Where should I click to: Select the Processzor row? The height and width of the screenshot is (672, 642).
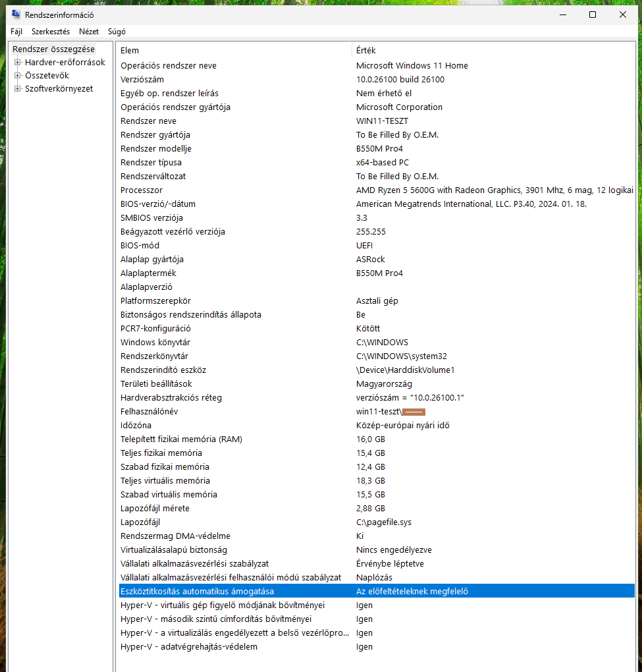click(x=377, y=190)
